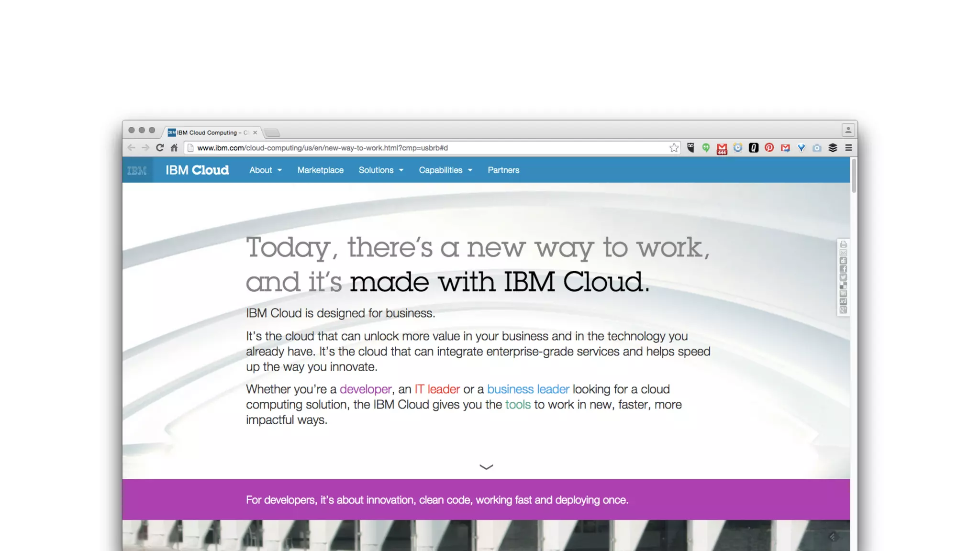Click the bookmark star in address bar

(674, 148)
